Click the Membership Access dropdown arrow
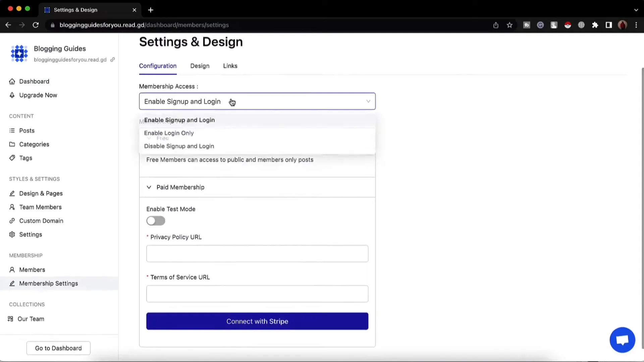This screenshot has height=362, width=644. [368, 101]
